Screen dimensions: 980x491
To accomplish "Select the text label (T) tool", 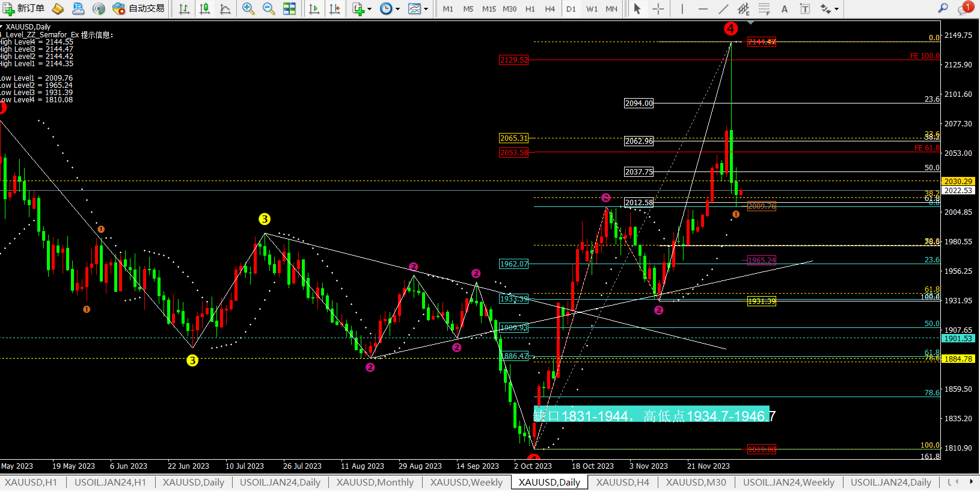I will (805, 8).
